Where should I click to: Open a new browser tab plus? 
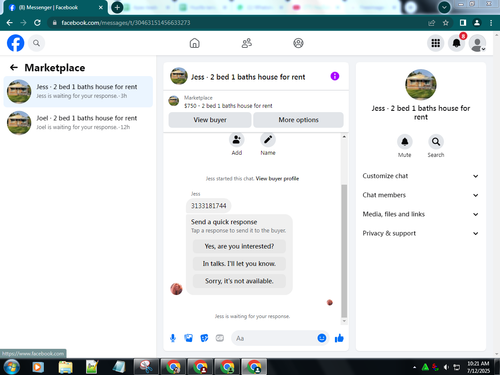117,7
